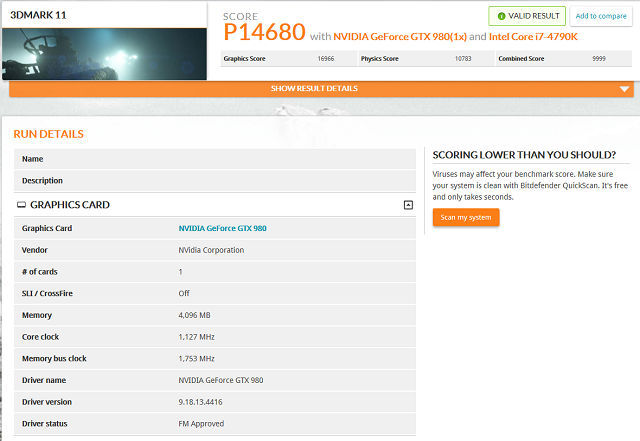Click Driver version value 9.18.13.4416
The image size is (640, 441).
(x=200, y=402)
